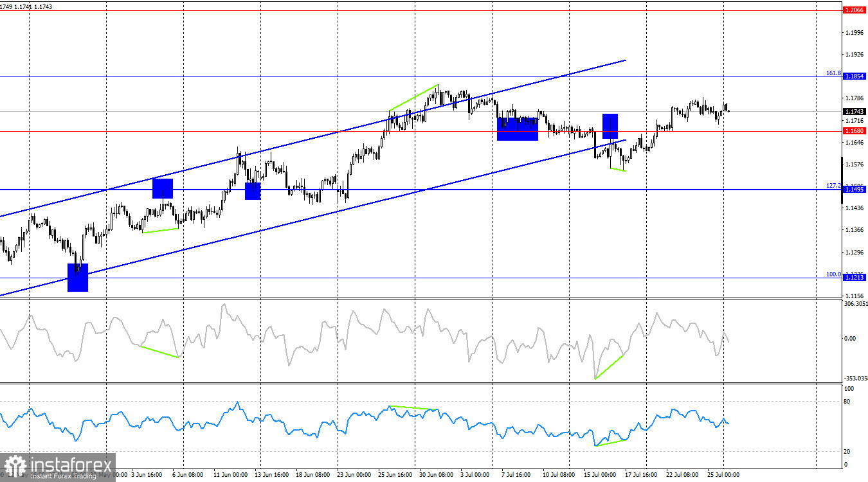This screenshot has width=868, height=482.
Task: Click the 1.1786 price scale value
Action: [855, 98]
